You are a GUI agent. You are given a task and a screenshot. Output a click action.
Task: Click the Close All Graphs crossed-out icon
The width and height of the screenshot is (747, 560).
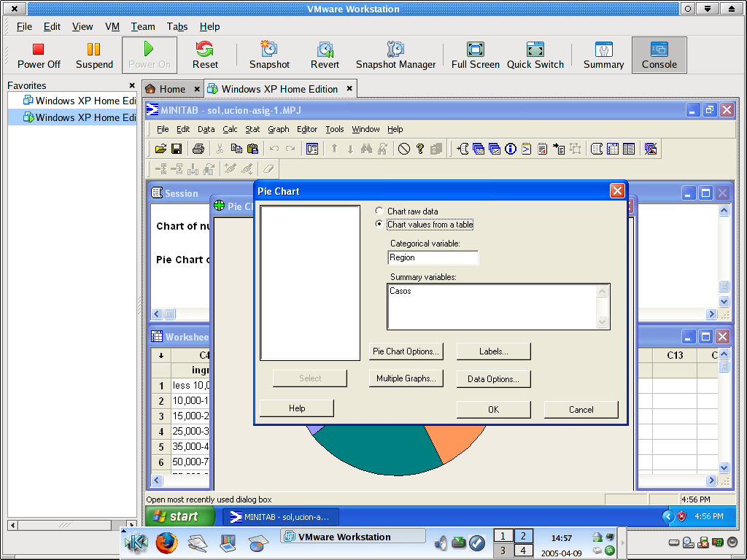[651, 149]
